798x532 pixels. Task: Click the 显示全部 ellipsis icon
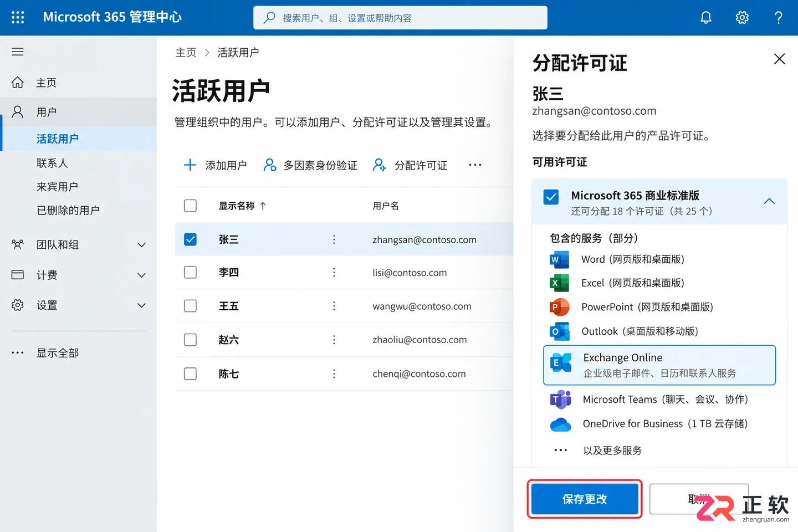[x=18, y=352]
